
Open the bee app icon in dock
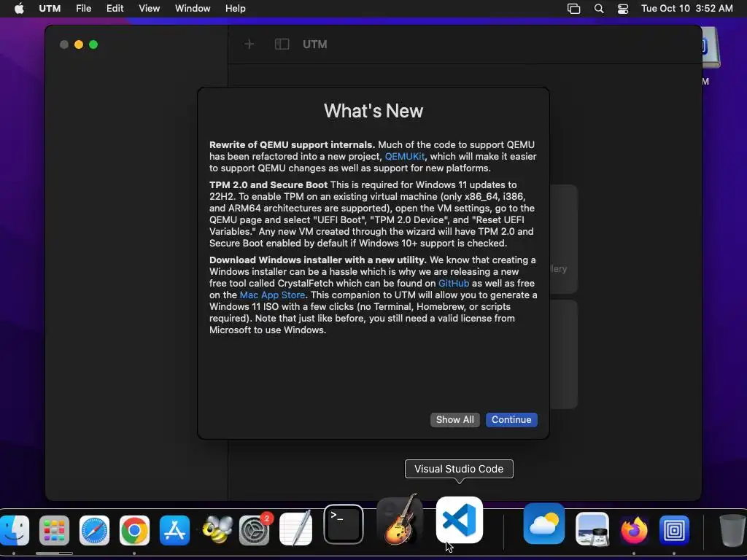[x=216, y=530]
